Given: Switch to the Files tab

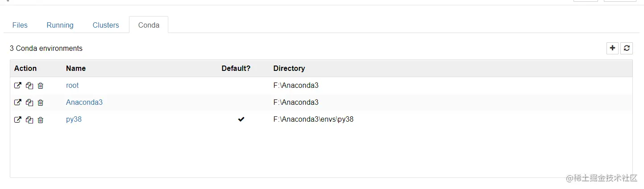Looking at the screenshot, I should point(20,25).
